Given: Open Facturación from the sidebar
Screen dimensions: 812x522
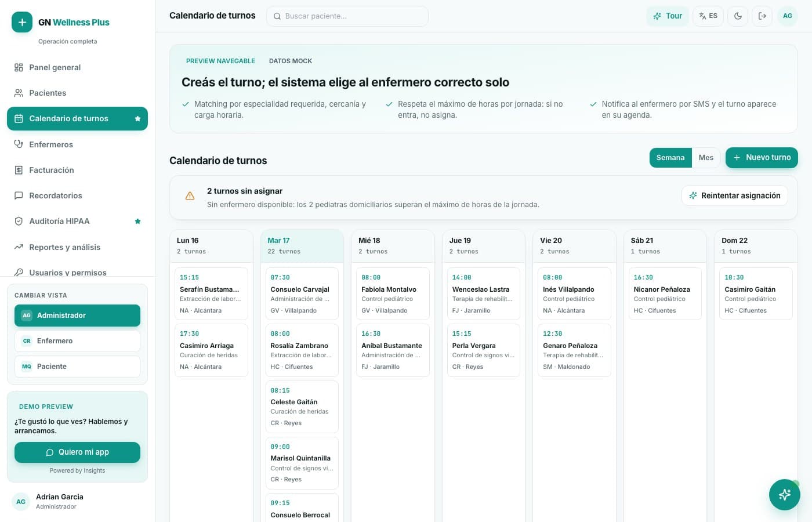Looking at the screenshot, I should point(77,170).
